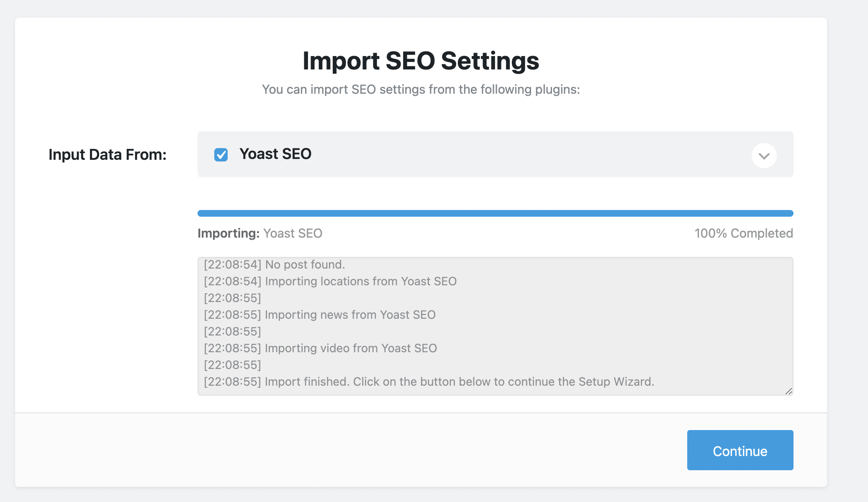Image resolution: width=868 pixels, height=502 pixels.
Task: Click the 100% Completed status text
Action: point(744,233)
